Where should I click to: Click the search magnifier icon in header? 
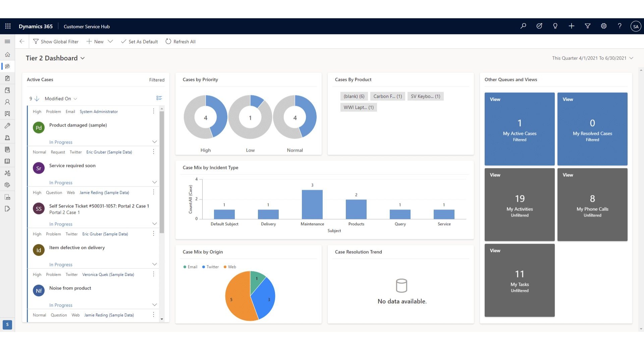pyautogui.click(x=523, y=26)
